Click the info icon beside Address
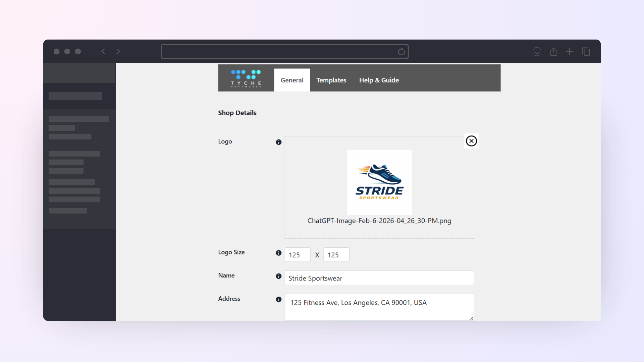 [278, 299]
